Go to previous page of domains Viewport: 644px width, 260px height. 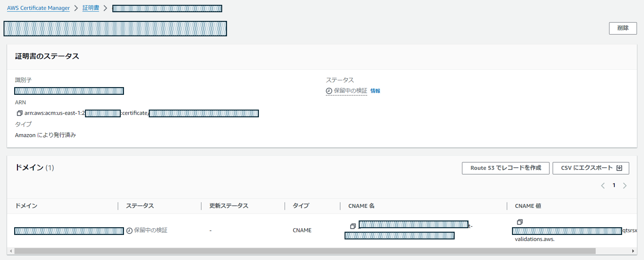tap(603, 186)
